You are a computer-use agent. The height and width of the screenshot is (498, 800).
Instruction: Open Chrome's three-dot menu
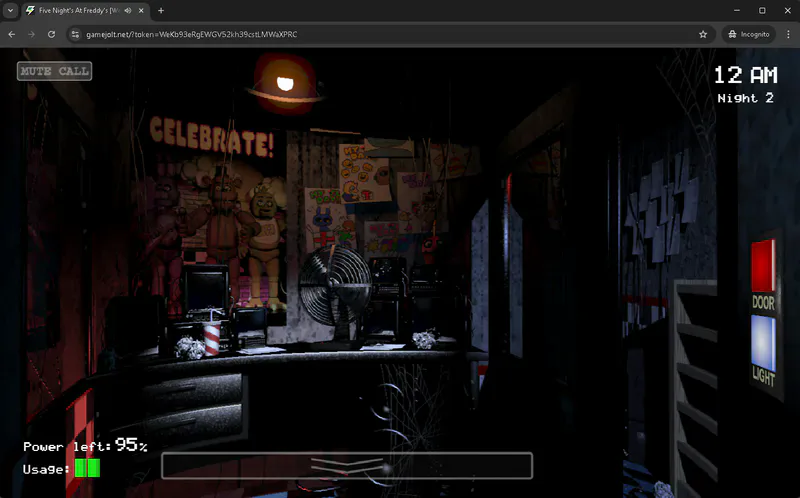(x=788, y=34)
